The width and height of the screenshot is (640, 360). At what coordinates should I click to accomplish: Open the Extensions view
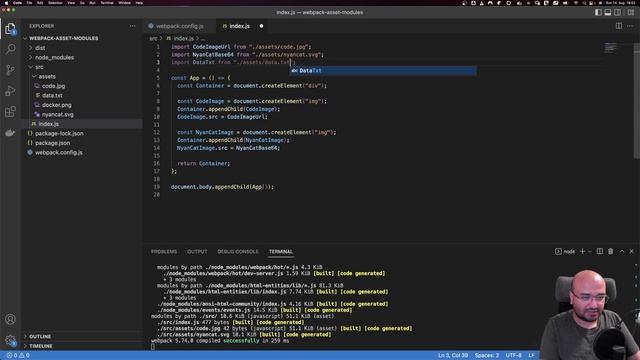pos(10,111)
